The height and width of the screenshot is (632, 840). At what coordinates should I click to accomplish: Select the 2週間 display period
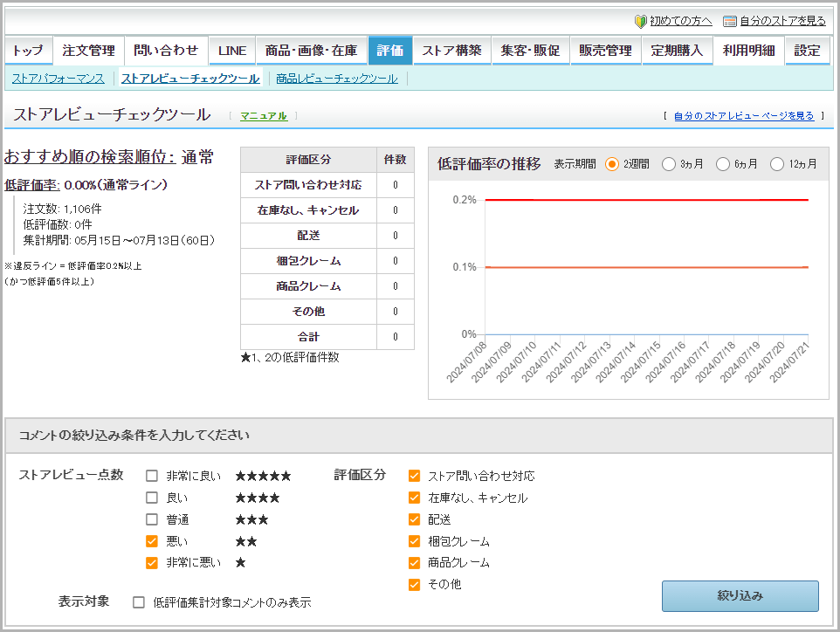pyautogui.click(x=612, y=164)
